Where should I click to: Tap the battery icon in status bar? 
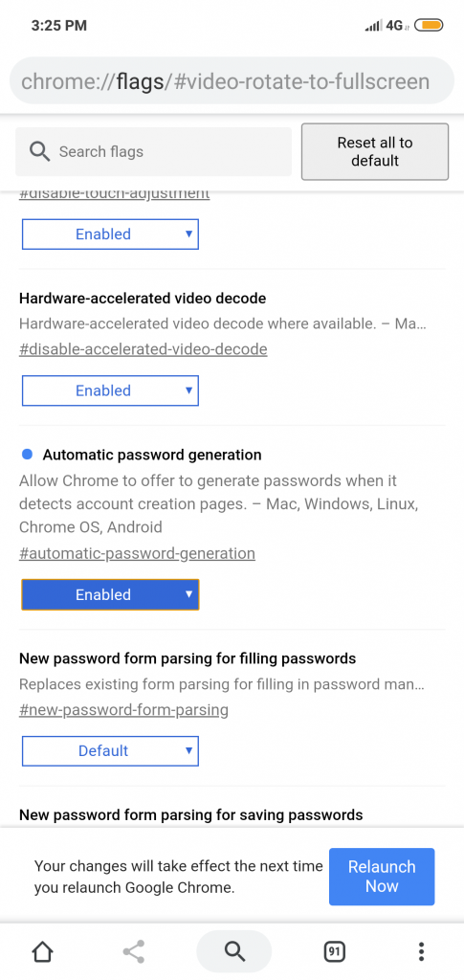click(429, 26)
